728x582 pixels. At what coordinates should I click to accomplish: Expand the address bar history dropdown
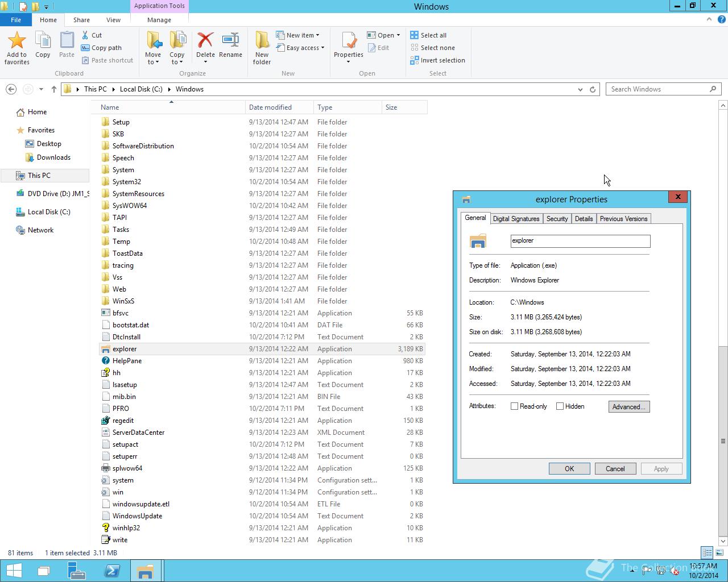580,89
